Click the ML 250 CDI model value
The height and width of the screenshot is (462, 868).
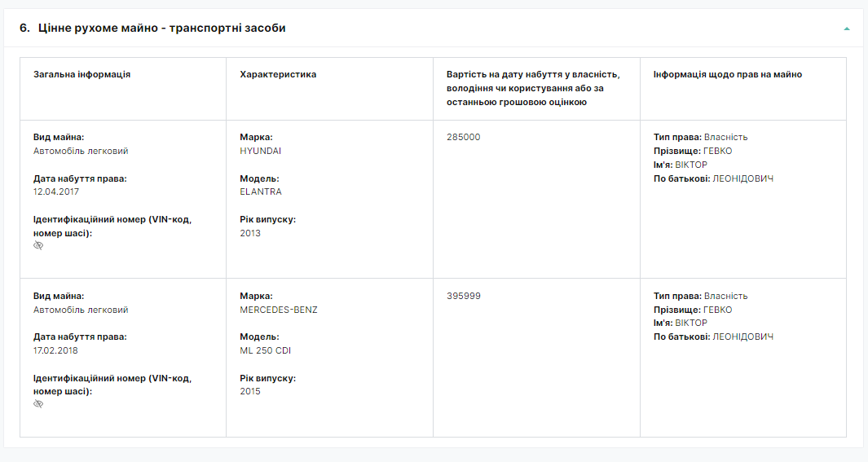click(265, 351)
